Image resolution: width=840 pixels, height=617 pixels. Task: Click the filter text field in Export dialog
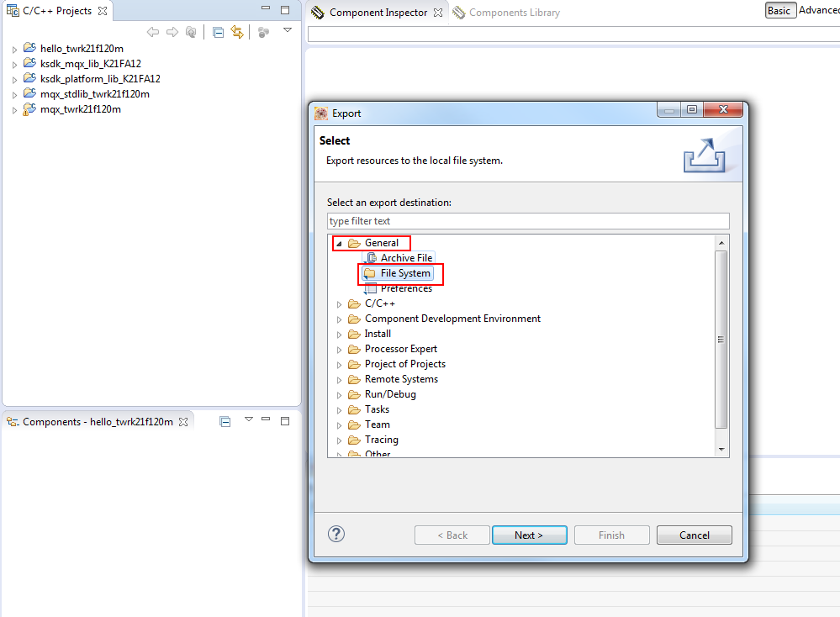[x=528, y=221]
